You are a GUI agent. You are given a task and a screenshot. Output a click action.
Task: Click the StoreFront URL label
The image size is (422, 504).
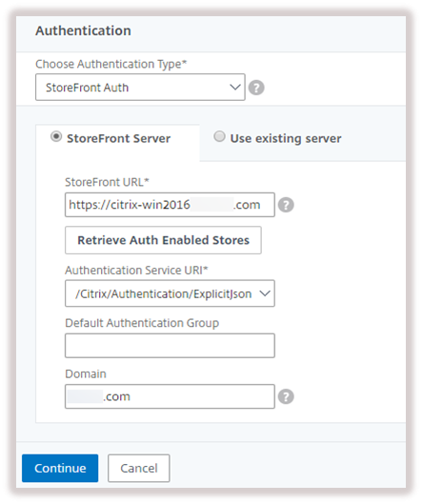pyautogui.click(x=107, y=182)
